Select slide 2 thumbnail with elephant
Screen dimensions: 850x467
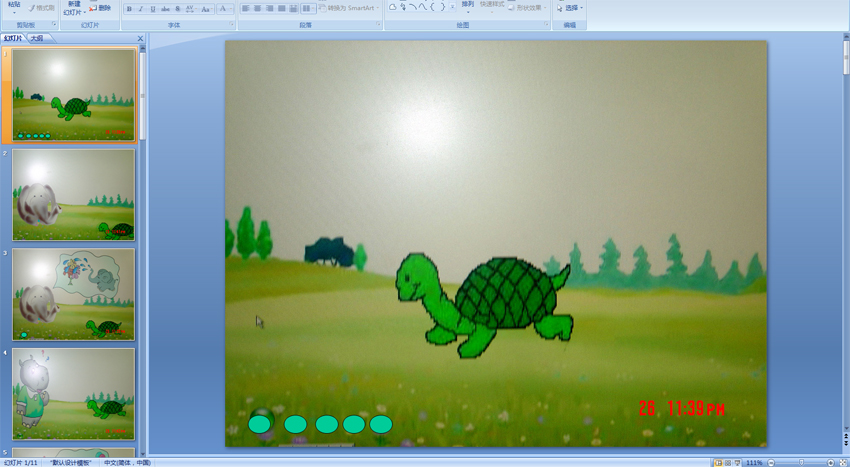(74, 195)
